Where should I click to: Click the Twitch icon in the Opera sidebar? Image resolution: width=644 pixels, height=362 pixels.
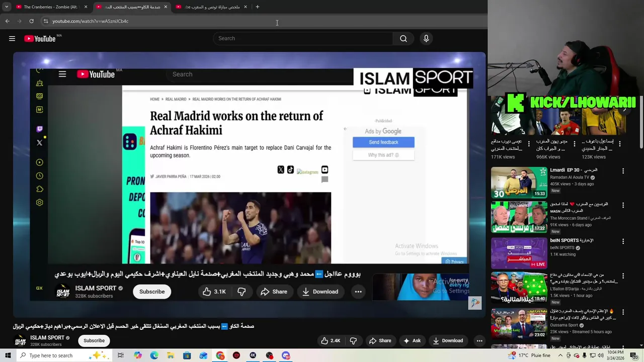39,129
